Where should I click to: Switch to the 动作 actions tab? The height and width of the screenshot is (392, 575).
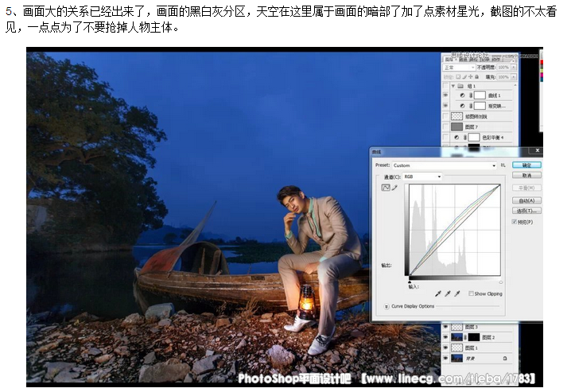pyautogui.click(x=495, y=59)
